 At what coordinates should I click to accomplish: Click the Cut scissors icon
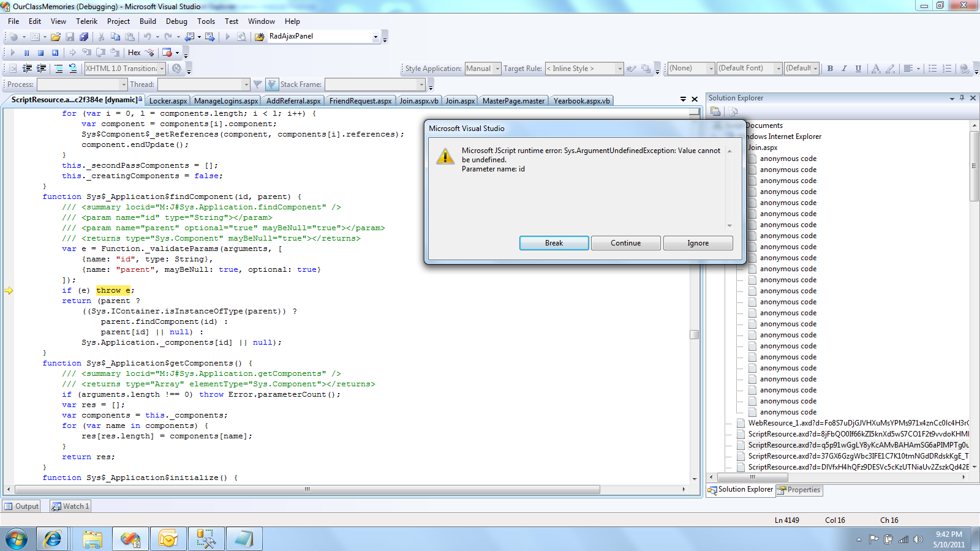[101, 37]
